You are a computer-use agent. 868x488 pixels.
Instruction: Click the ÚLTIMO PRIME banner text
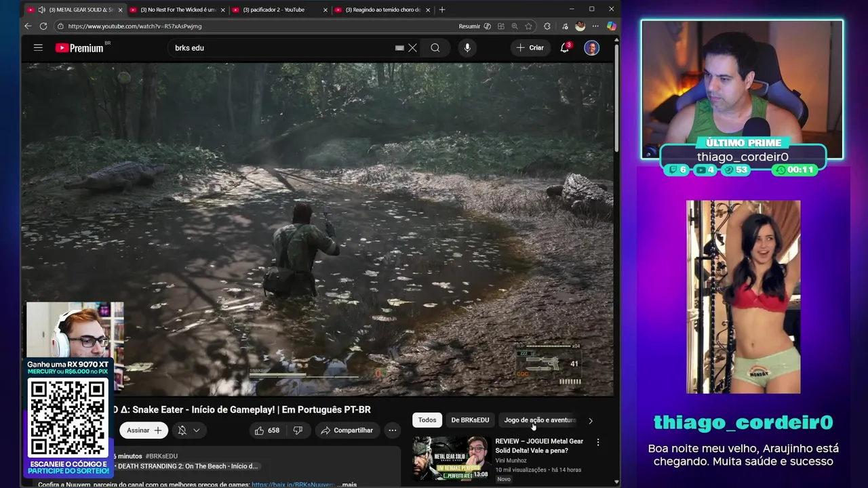coord(743,143)
